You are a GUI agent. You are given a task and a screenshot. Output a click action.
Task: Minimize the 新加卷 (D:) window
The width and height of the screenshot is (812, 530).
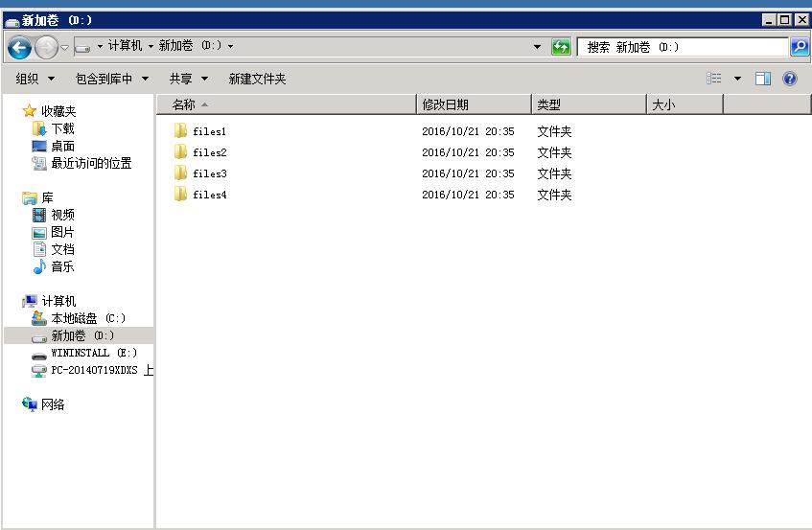[769, 20]
